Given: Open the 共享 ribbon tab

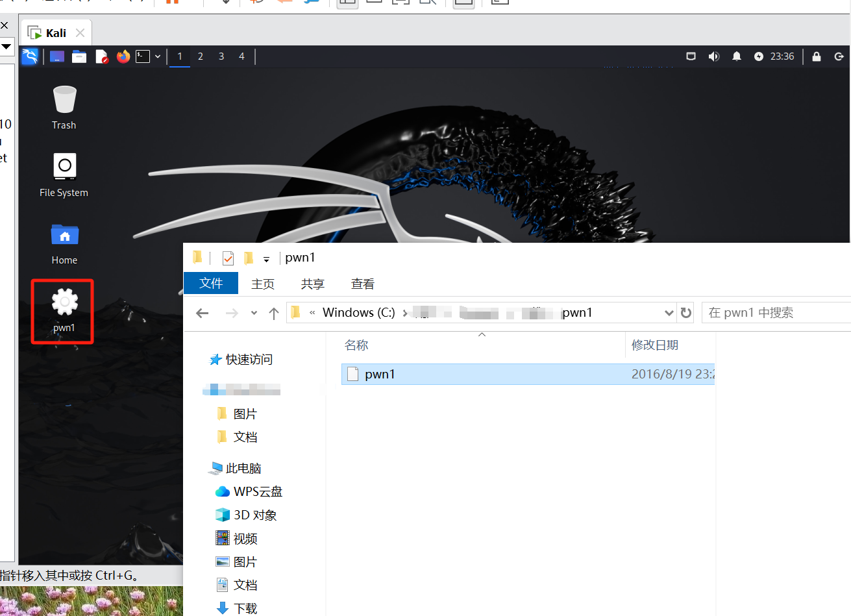Looking at the screenshot, I should point(313,284).
